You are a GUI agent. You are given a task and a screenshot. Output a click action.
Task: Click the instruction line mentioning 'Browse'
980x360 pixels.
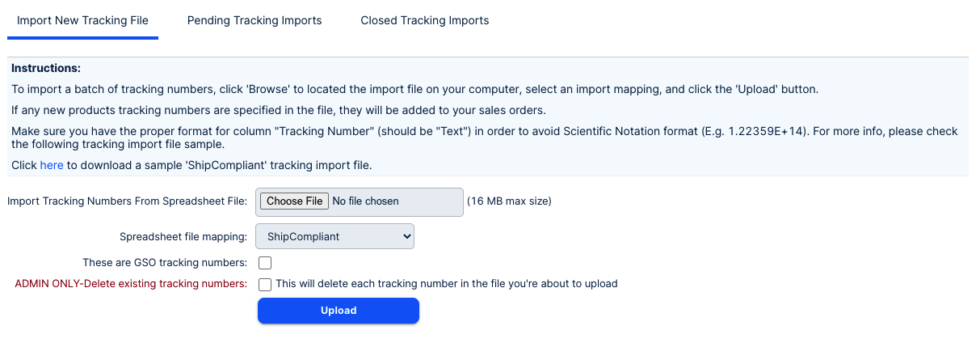414,89
